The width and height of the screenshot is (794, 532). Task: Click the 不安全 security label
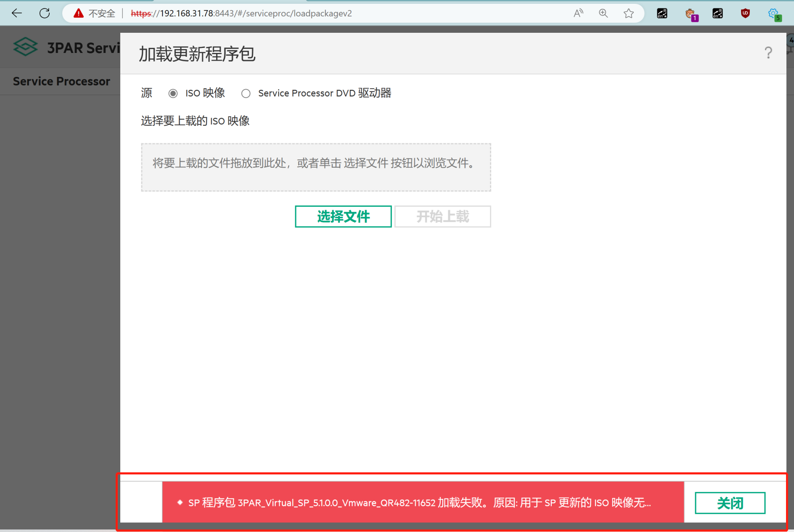102,13
